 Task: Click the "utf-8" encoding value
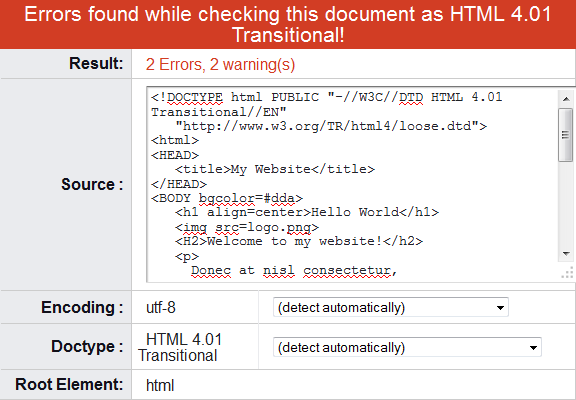point(161,307)
